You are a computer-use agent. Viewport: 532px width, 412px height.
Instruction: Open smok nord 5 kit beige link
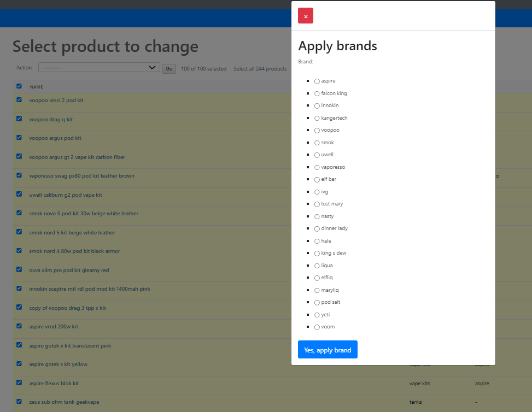(x=72, y=233)
